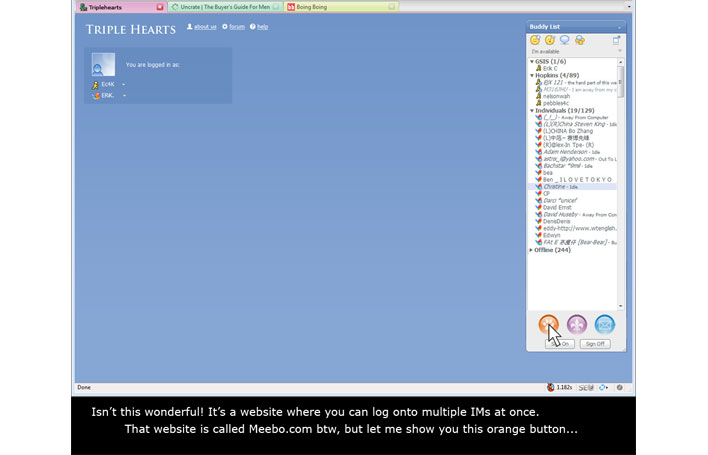
Task: Click the Sign Off button
Action: pos(594,343)
